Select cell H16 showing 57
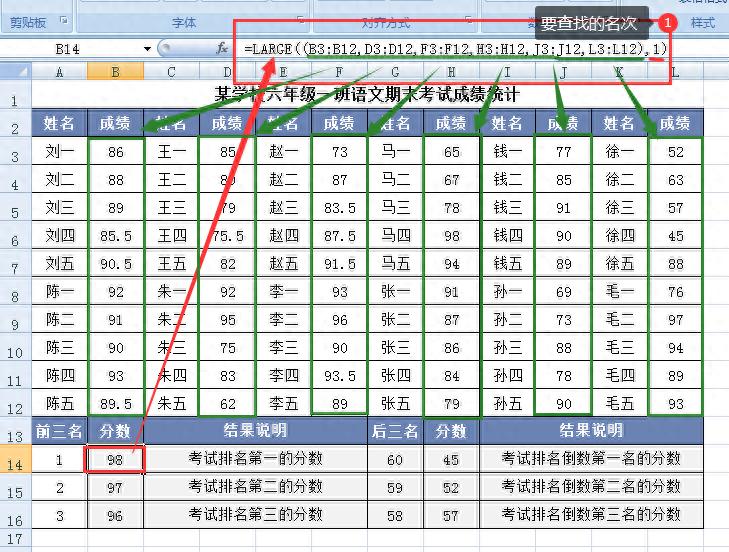Image resolution: width=729 pixels, height=552 pixels. point(451,515)
